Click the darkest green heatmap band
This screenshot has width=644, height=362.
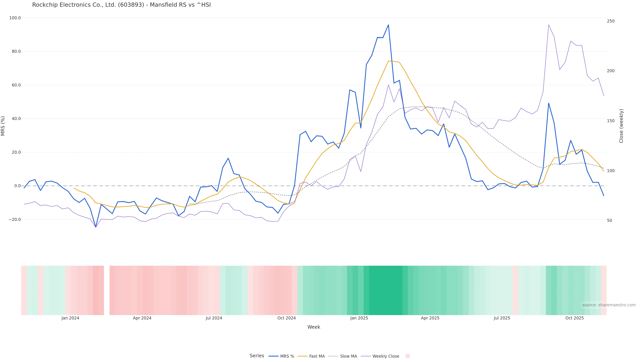pos(386,290)
